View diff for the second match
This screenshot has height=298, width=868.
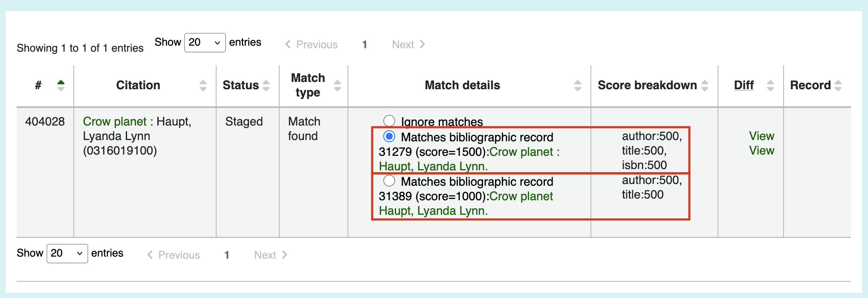coord(761,150)
